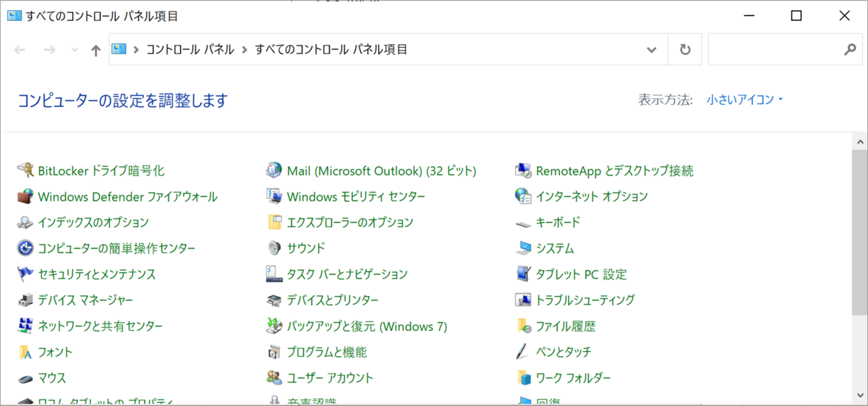Viewport: 868px width, 406px height.
Task: Expand chevron after コントロール パネル breadcrumb
Action: (x=244, y=50)
